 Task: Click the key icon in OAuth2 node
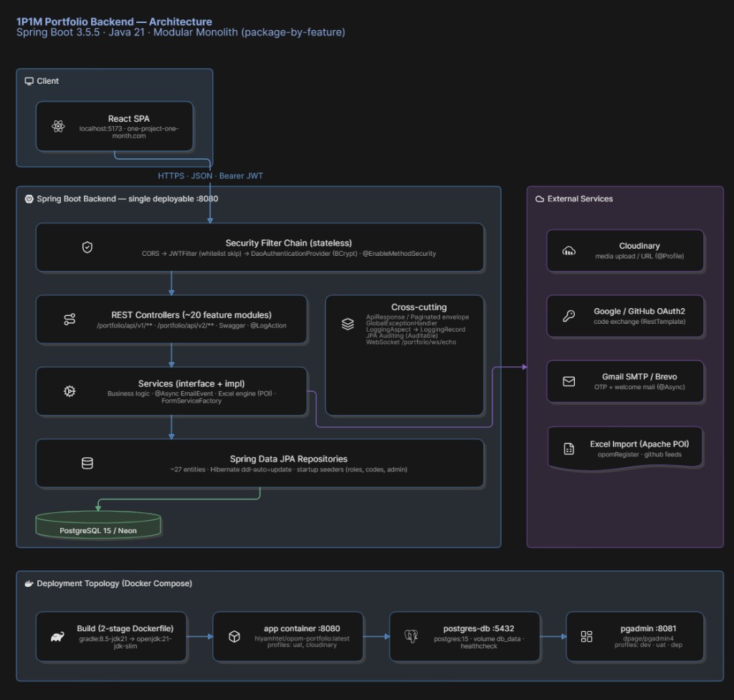(568, 316)
